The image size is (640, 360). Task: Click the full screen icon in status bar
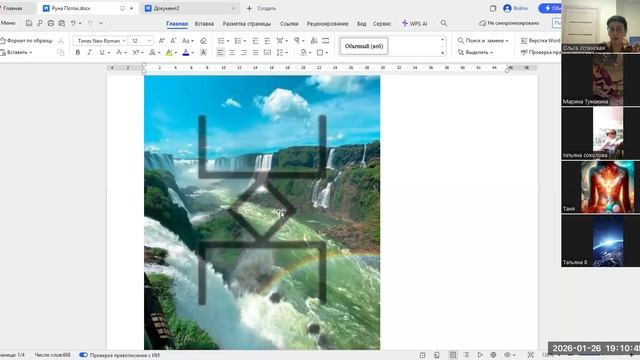point(530,355)
